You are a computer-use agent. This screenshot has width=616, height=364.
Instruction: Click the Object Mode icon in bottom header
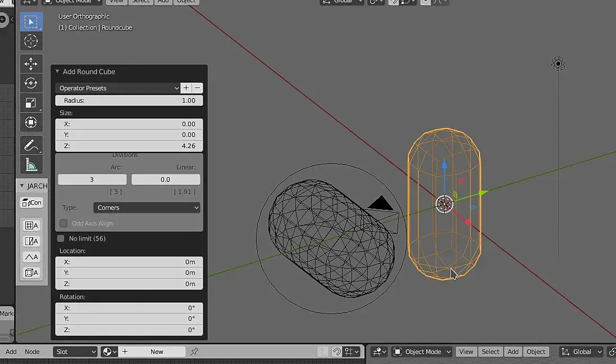point(398,352)
